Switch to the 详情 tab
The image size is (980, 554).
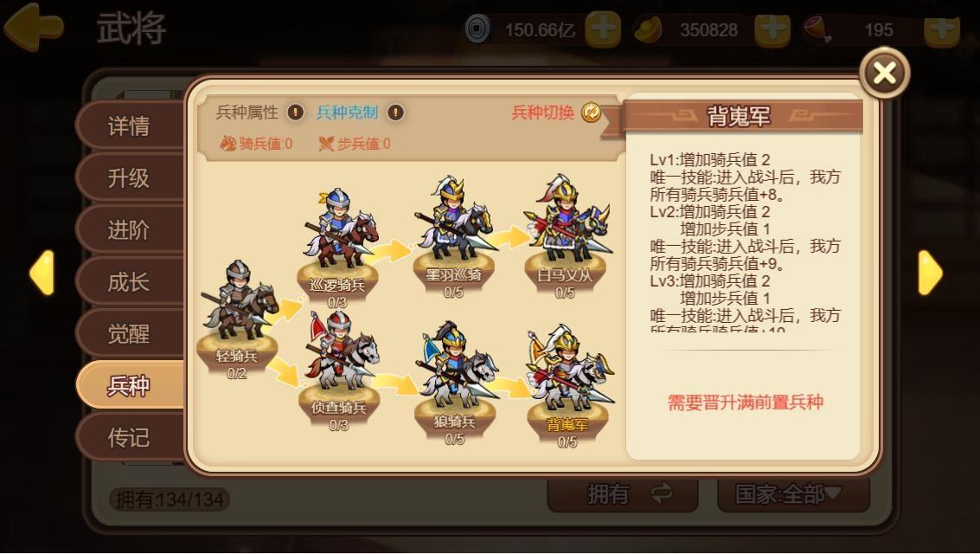tap(130, 126)
